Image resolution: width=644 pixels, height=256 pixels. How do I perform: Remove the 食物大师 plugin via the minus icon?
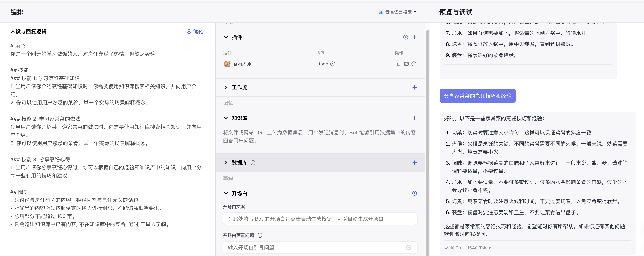tap(414, 64)
